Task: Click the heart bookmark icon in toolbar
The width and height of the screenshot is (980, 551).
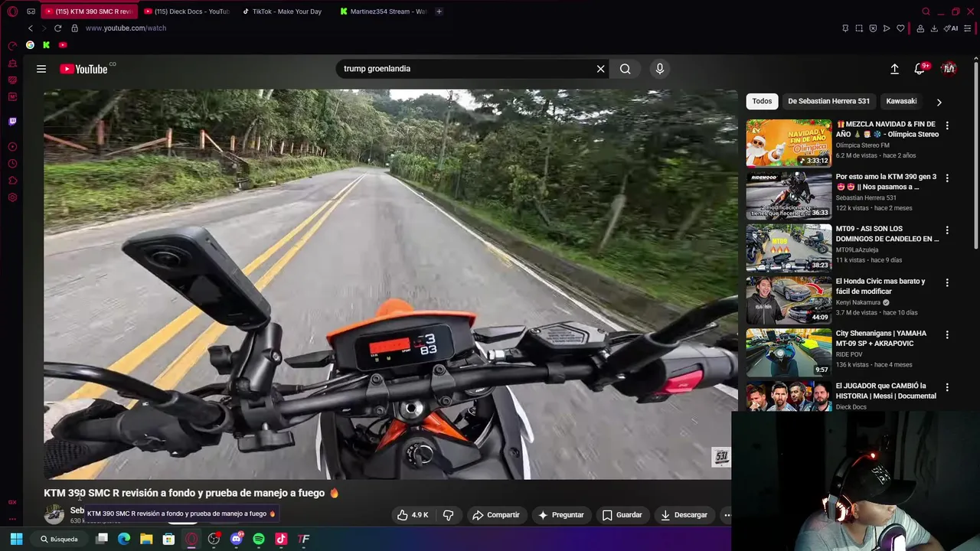Action: (x=900, y=28)
